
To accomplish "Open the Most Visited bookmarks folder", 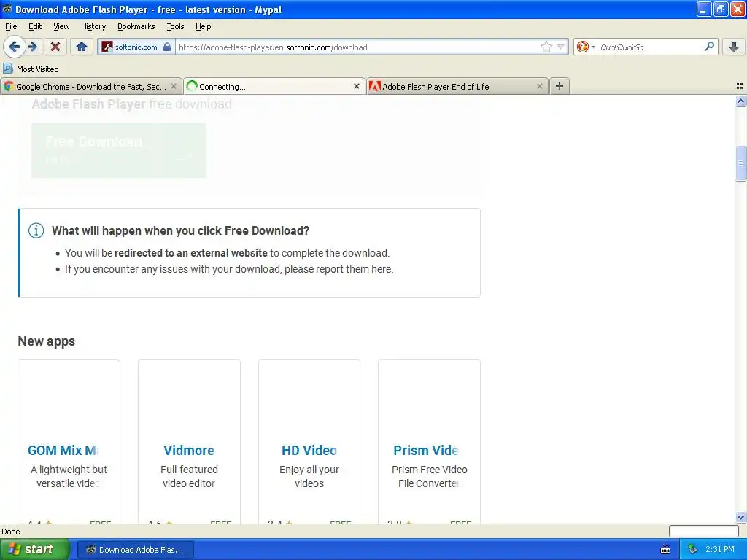I will [x=31, y=69].
